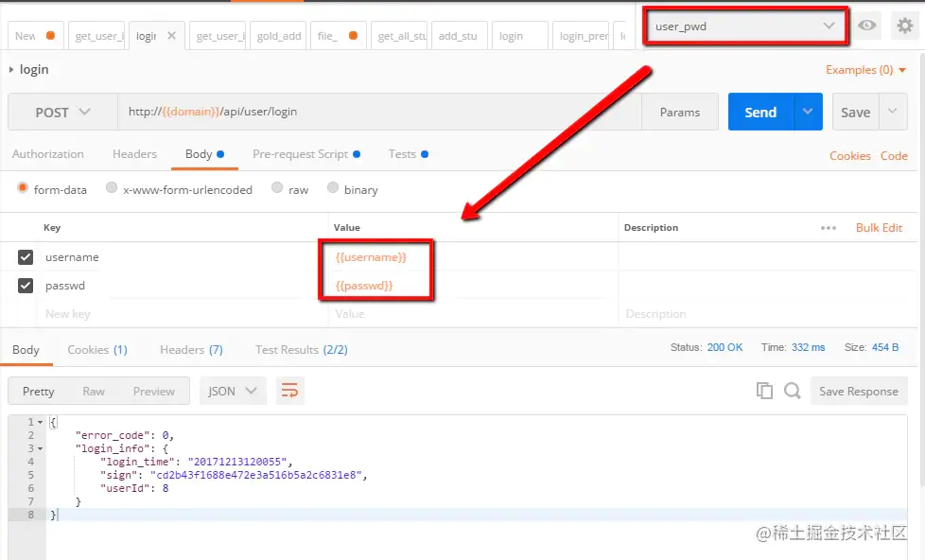This screenshot has width=925, height=560.
Task: Open the user_pwd environment dropdown
Action: click(x=745, y=26)
